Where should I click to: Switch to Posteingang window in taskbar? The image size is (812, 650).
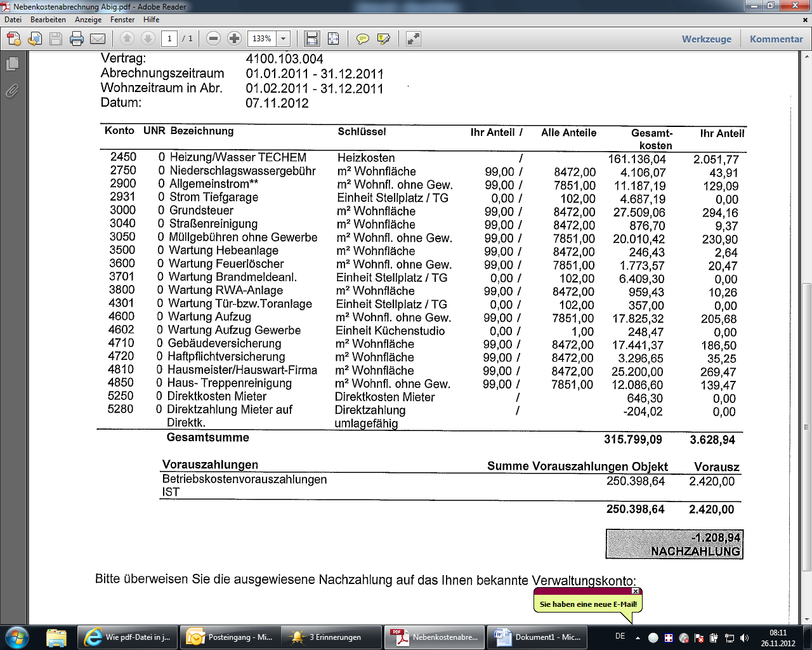click(230, 637)
